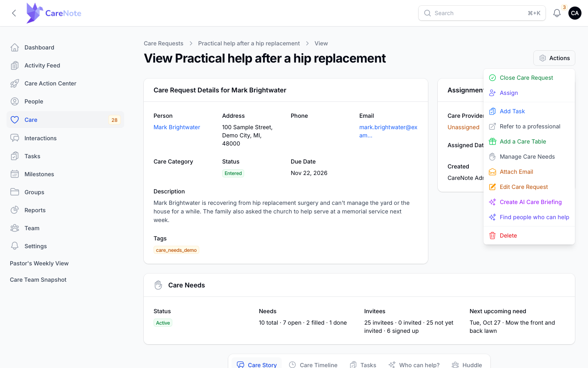588x368 pixels.
Task: Open notifications bell icon
Action: coord(557,13)
